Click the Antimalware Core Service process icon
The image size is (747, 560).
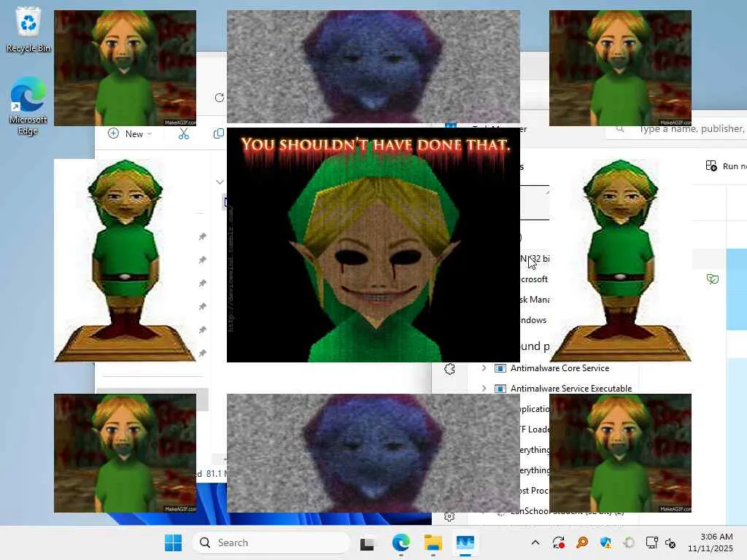(x=500, y=368)
